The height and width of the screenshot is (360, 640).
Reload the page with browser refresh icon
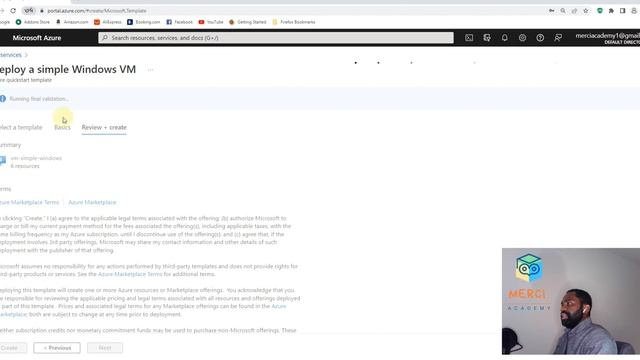pyautogui.click(x=13, y=11)
